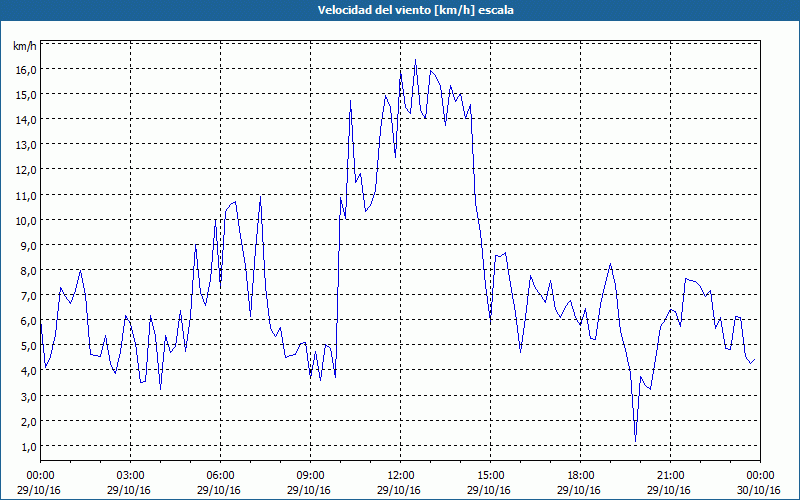
Task: Click the '12:00' time axis label
Action: point(401,476)
